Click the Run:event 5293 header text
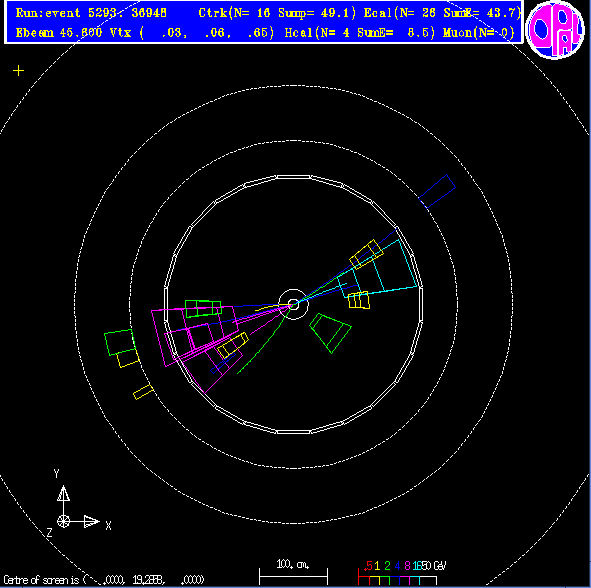Image resolution: width=591 pixels, height=588 pixels. pyautogui.click(x=91, y=13)
